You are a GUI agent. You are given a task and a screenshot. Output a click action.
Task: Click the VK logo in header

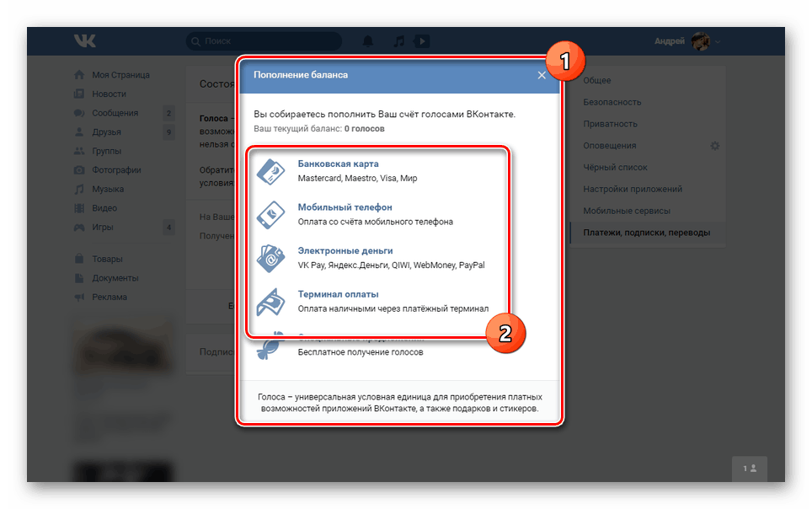click(84, 41)
